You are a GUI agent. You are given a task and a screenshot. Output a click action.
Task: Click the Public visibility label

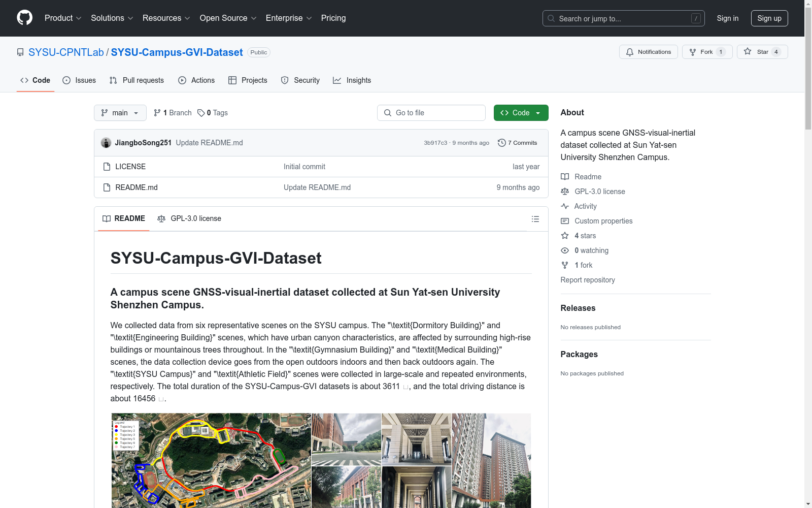259,52
